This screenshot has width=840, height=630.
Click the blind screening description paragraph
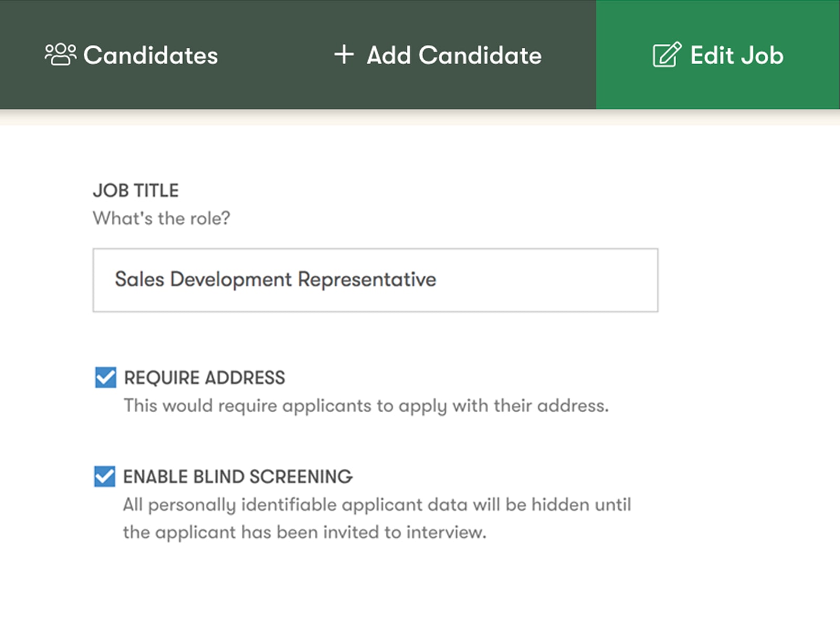point(377,518)
